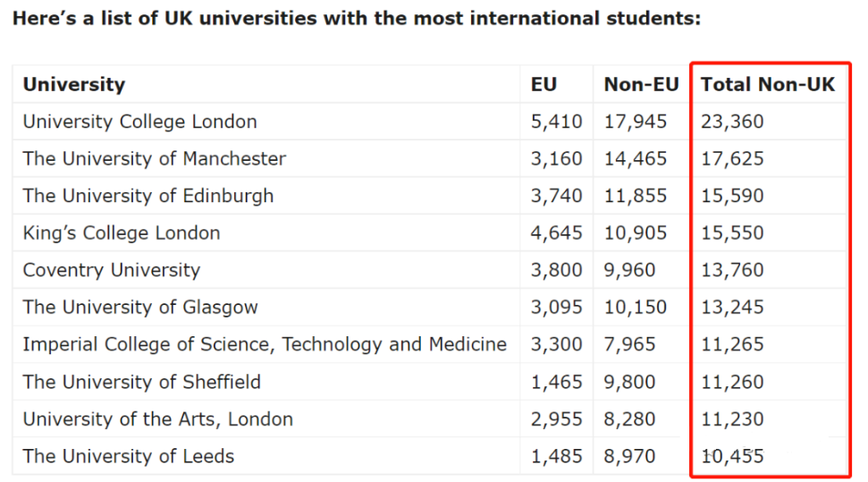Click The University of Edinburgh row name
This screenshot has height=482, width=868.
[148, 196]
